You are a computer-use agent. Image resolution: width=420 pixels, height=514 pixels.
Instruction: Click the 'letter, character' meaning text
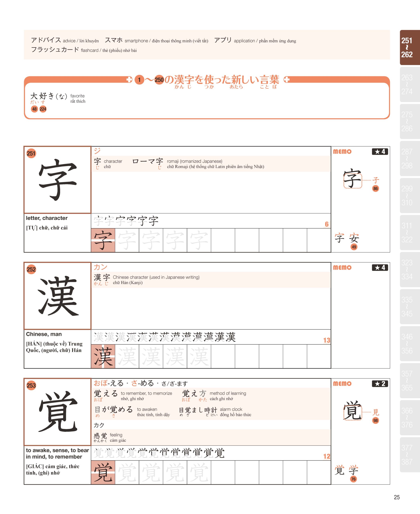pyautogui.click(x=47, y=218)
